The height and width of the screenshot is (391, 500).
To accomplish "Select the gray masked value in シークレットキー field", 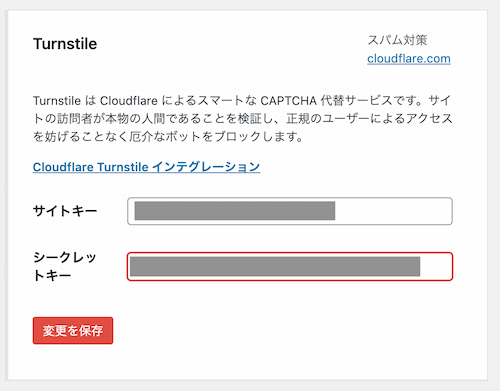I will 275,266.
